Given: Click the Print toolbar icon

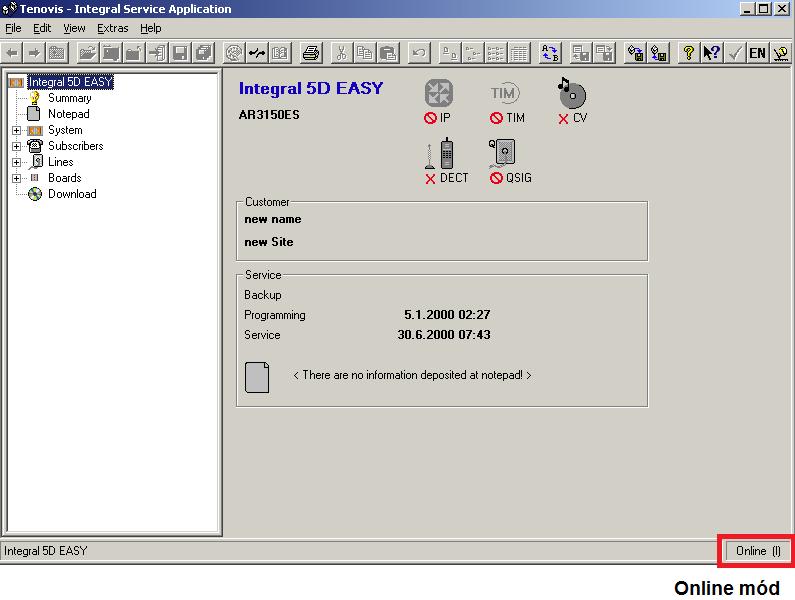Looking at the screenshot, I should point(311,53).
